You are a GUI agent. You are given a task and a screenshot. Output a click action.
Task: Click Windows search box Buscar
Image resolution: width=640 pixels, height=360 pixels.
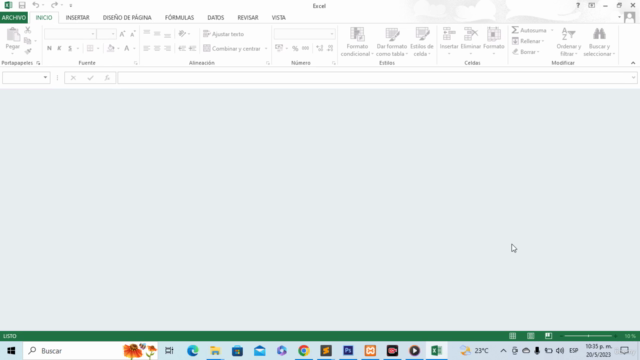[x=90, y=351]
